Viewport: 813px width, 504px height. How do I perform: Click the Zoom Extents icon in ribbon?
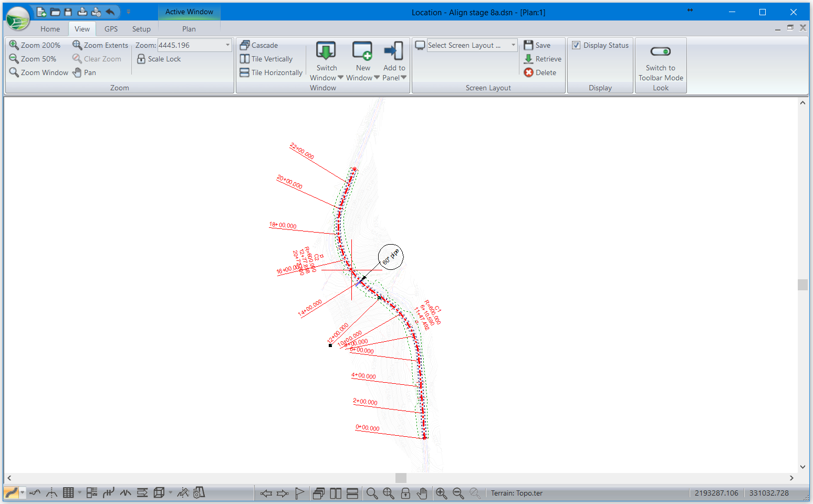point(77,45)
